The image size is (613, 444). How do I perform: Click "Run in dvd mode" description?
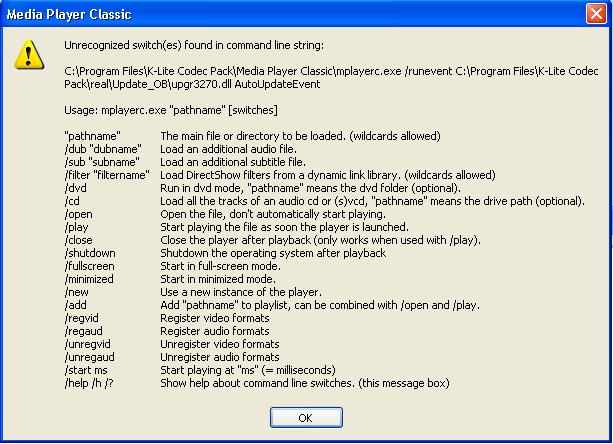point(310,188)
